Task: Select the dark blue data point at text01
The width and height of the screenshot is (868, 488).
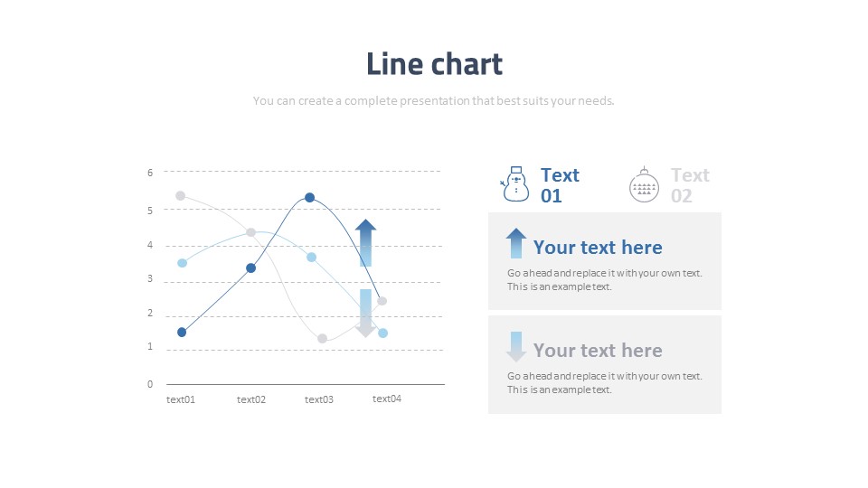Action: click(182, 332)
